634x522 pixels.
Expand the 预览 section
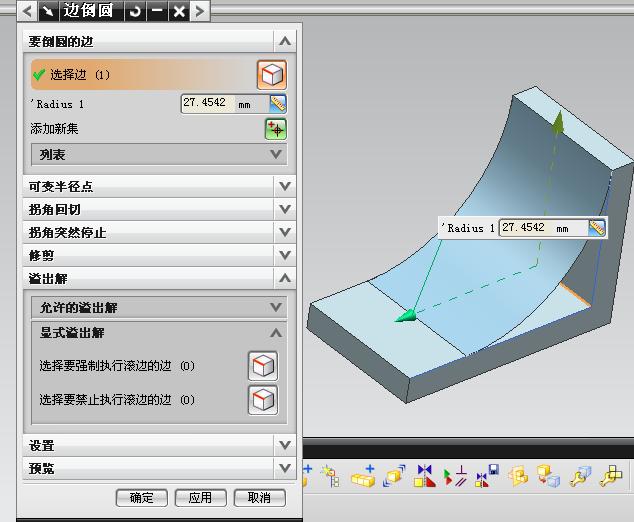[x=285, y=468]
